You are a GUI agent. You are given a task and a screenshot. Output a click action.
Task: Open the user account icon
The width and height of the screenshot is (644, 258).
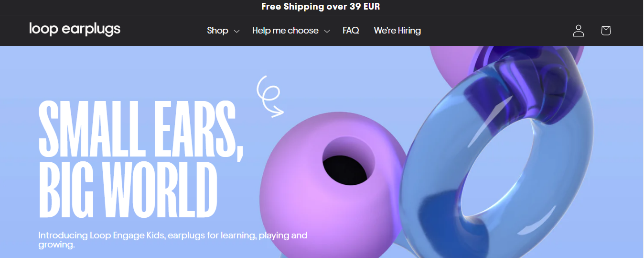click(x=579, y=31)
